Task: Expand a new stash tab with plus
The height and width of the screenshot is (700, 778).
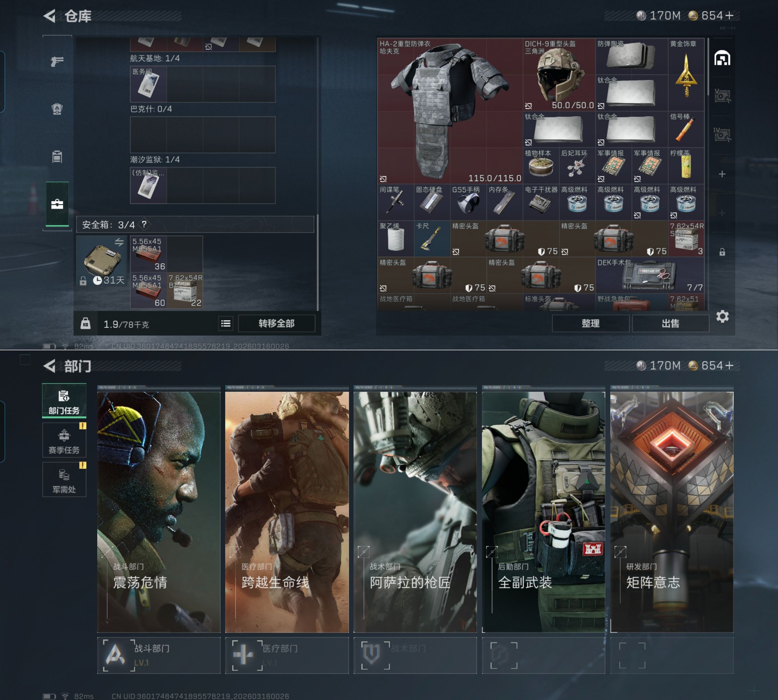Action: [722, 174]
